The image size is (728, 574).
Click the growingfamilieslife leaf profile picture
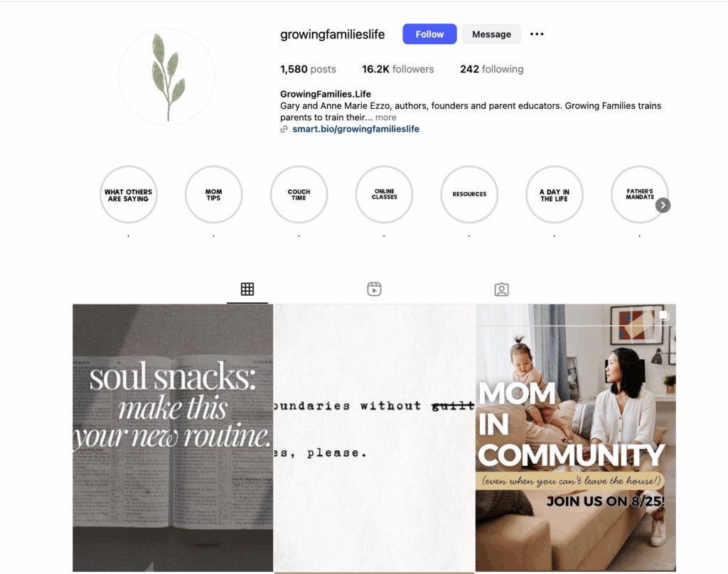(x=166, y=77)
